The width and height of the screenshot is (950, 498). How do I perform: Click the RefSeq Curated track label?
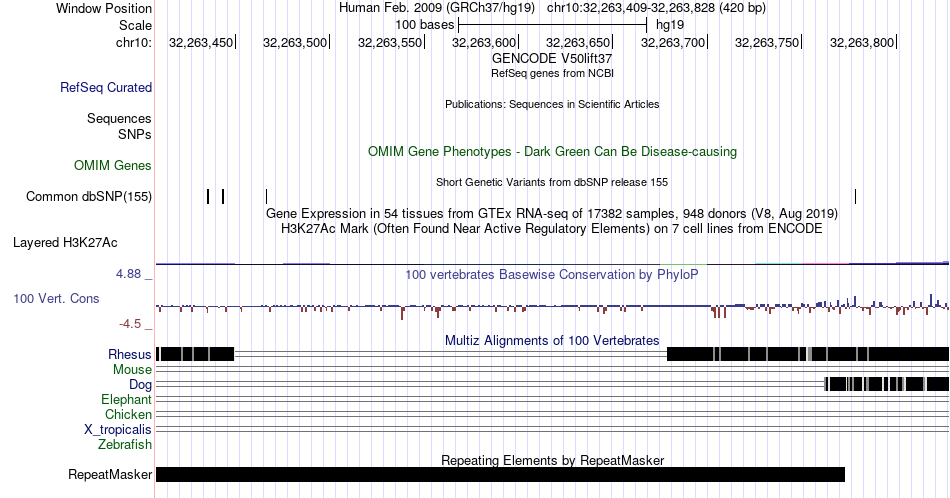105,87
